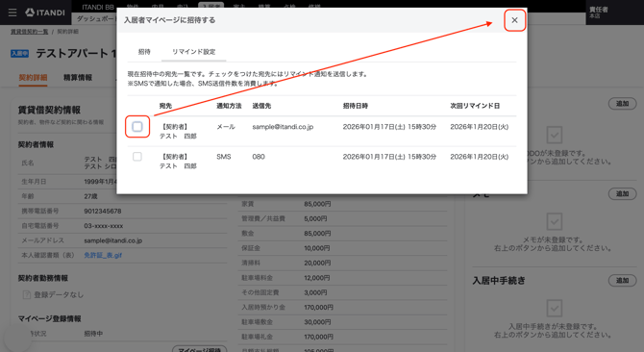644x352 pixels.
Task: Select the 契約詳細 page tab
Action: pyautogui.click(x=33, y=78)
